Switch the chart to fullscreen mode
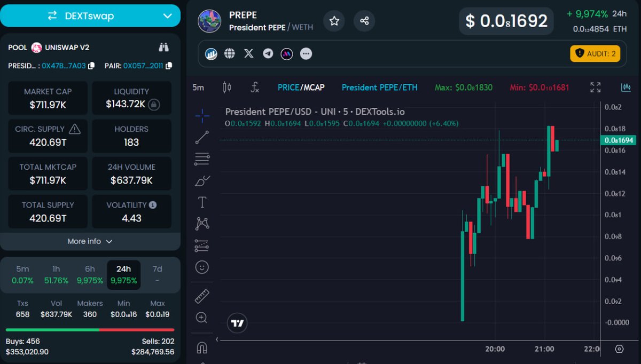 [x=595, y=87]
